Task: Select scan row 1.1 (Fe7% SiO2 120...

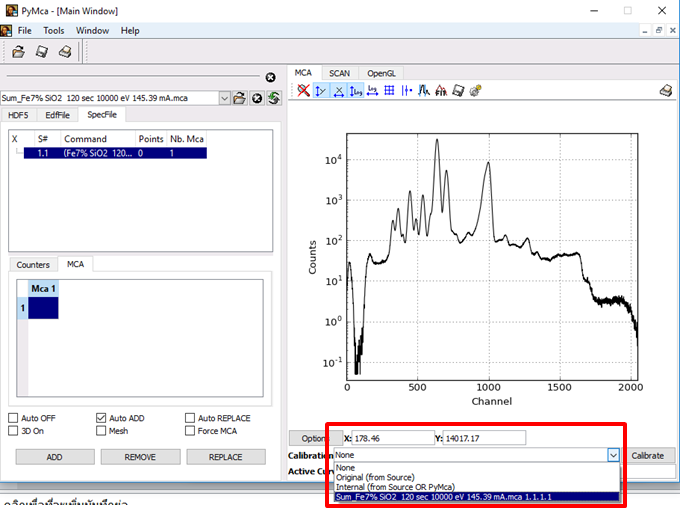Action: (x=115, y=153)
